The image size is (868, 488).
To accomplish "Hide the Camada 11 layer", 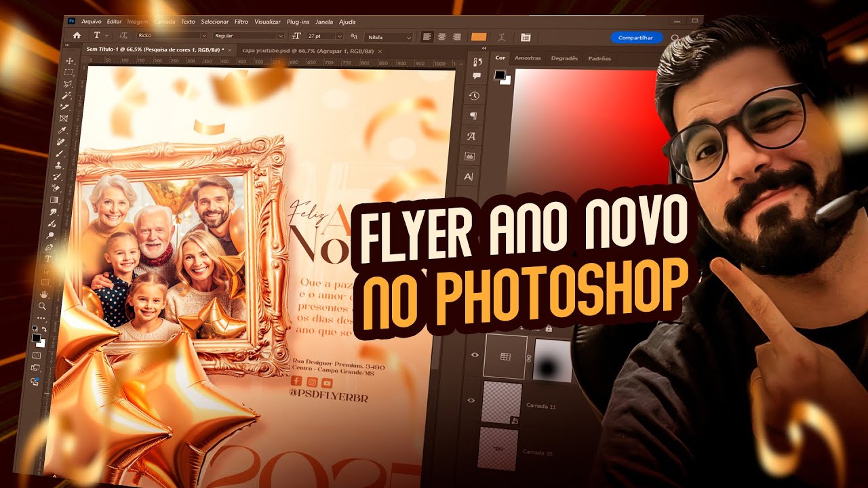I will point(471,401).
